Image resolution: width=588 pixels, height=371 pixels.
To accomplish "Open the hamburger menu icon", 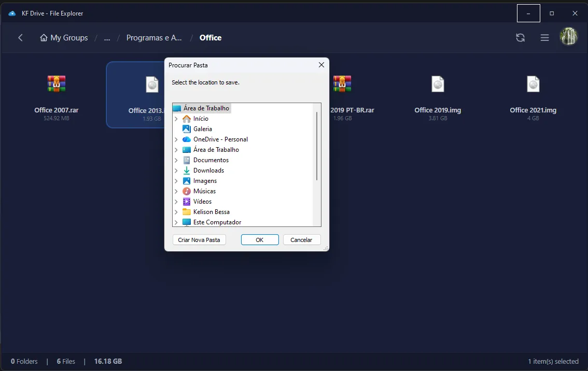I will 544,38.
